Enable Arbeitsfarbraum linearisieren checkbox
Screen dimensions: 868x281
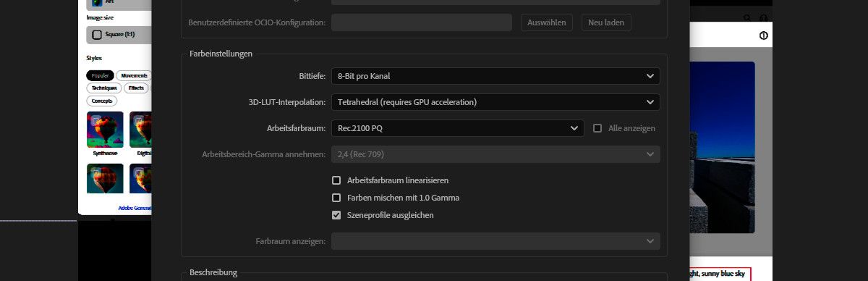tap(336, 180)
